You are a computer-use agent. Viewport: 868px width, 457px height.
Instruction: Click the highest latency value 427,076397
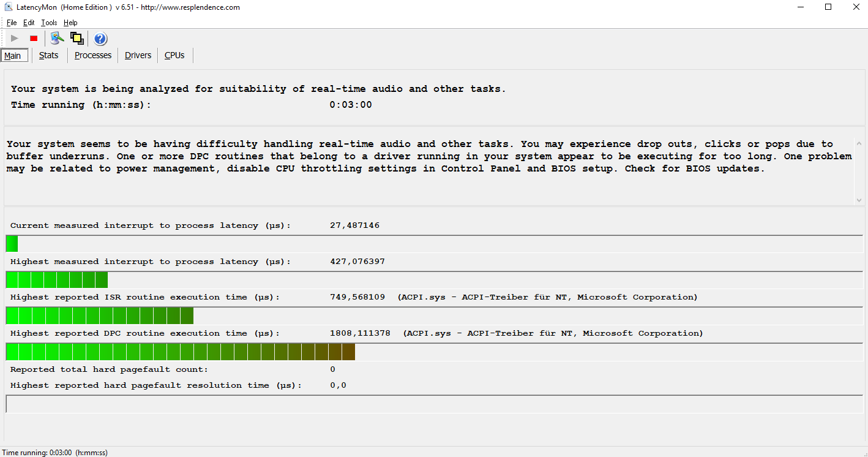[x=357, y=262]
